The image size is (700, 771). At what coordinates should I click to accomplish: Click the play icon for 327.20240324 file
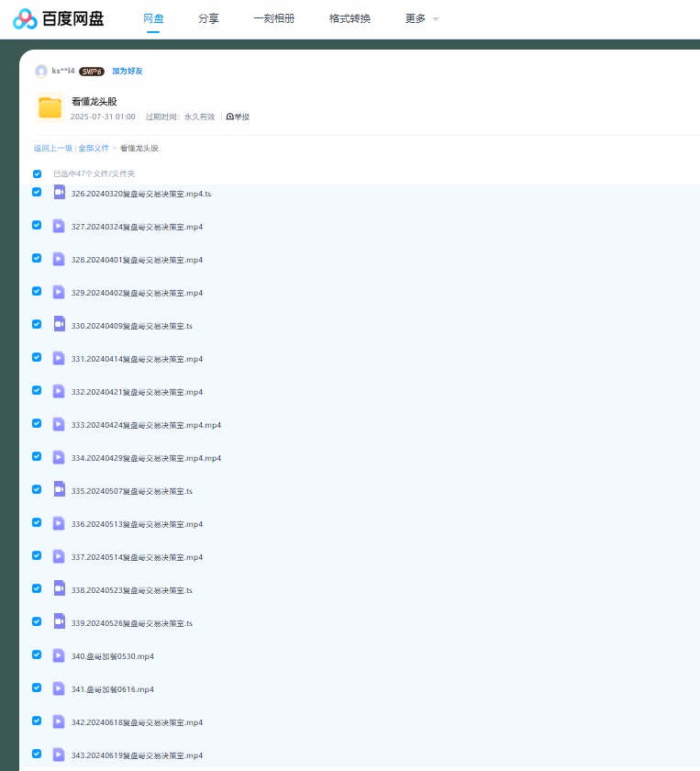[59, 226]
